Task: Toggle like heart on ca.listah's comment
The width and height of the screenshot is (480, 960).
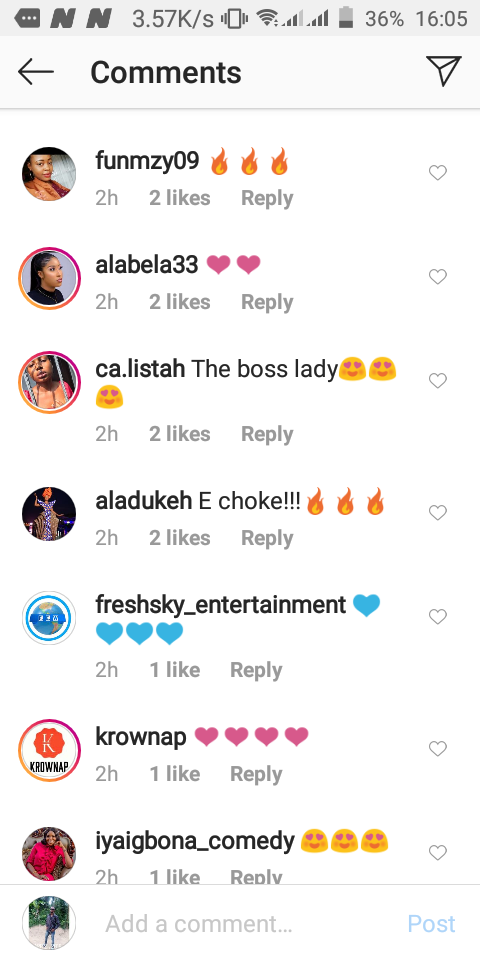Action: click(x=437, y=381)
